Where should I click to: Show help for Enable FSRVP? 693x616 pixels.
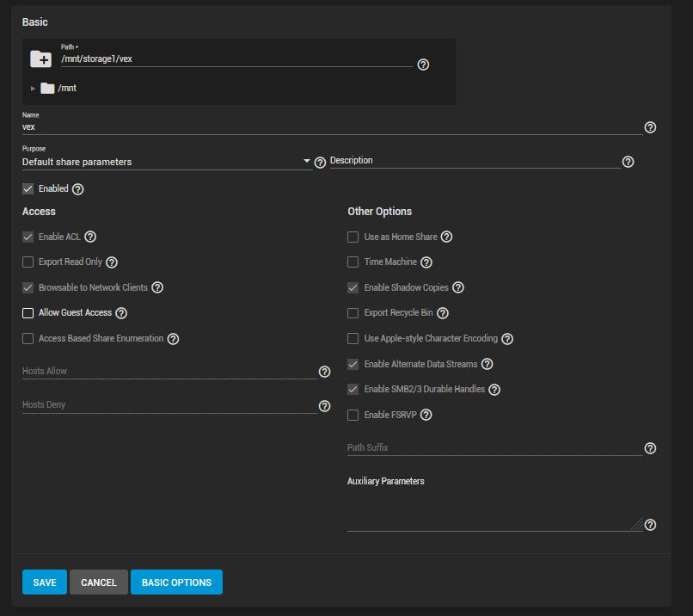coord(426,415)
